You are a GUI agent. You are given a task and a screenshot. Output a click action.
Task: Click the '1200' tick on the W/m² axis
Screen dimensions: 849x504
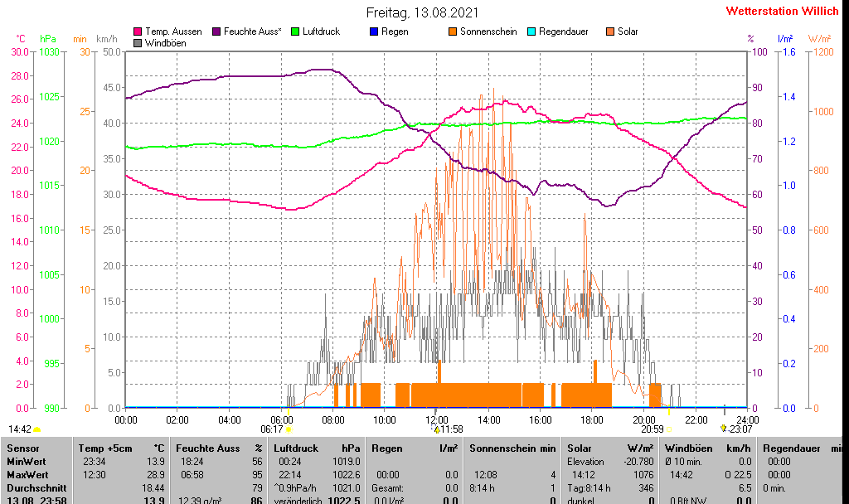tap(823, 52)
